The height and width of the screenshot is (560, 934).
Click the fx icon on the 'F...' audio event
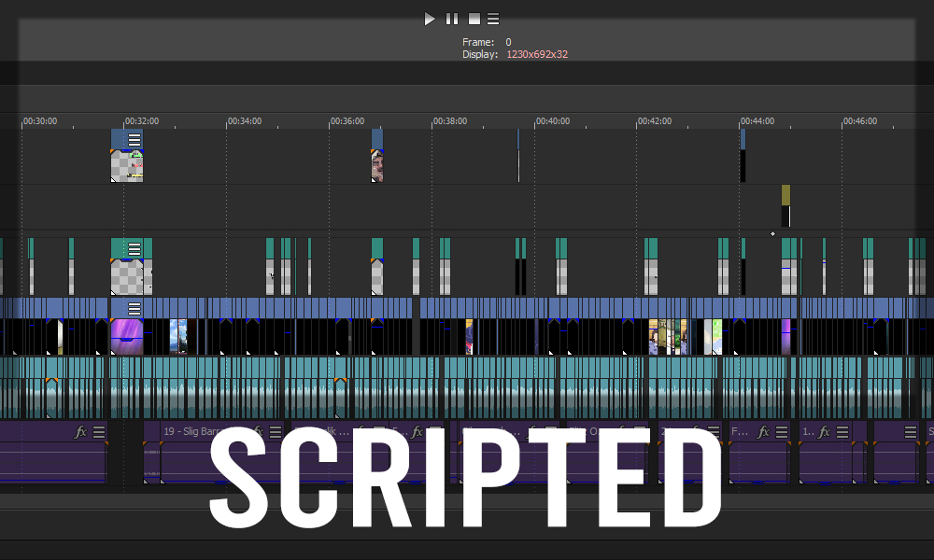[762, 429]
